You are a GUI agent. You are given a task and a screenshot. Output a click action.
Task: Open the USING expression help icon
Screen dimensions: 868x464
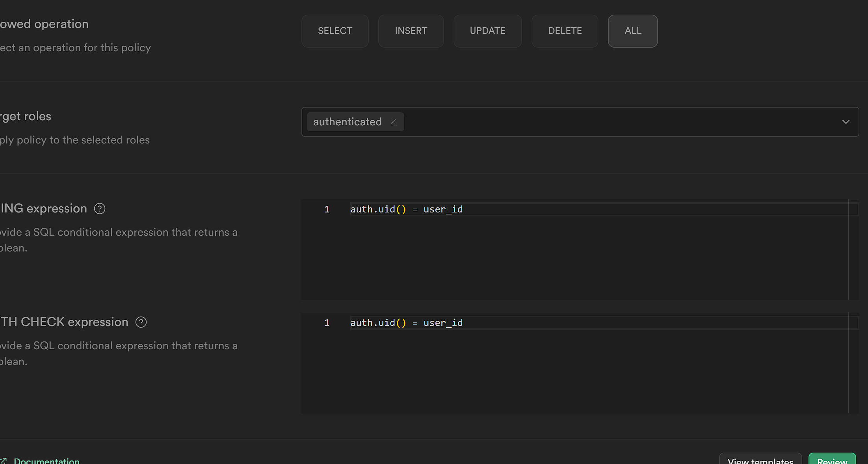pos(100,209)
